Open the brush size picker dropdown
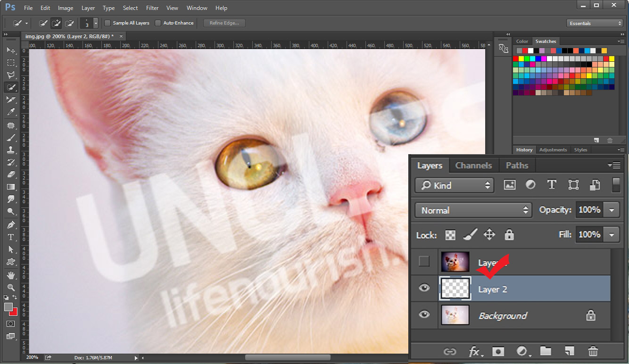 click(x=96, y=23)
